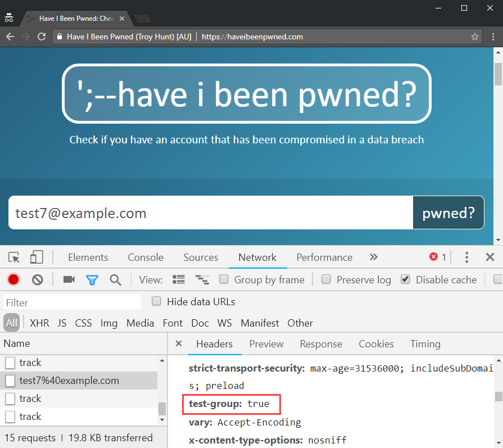Click the capture screenshots camera icon
The image size is (503, 448).
[69, 279]
